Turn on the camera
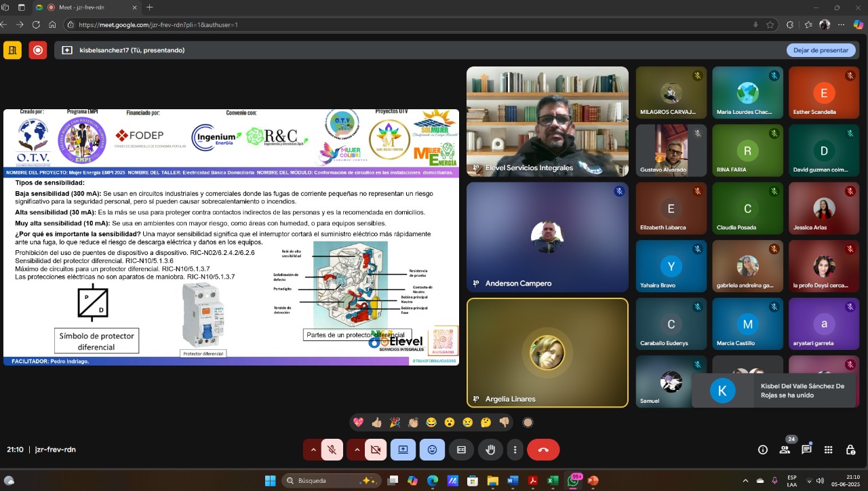 coord(376,450)
